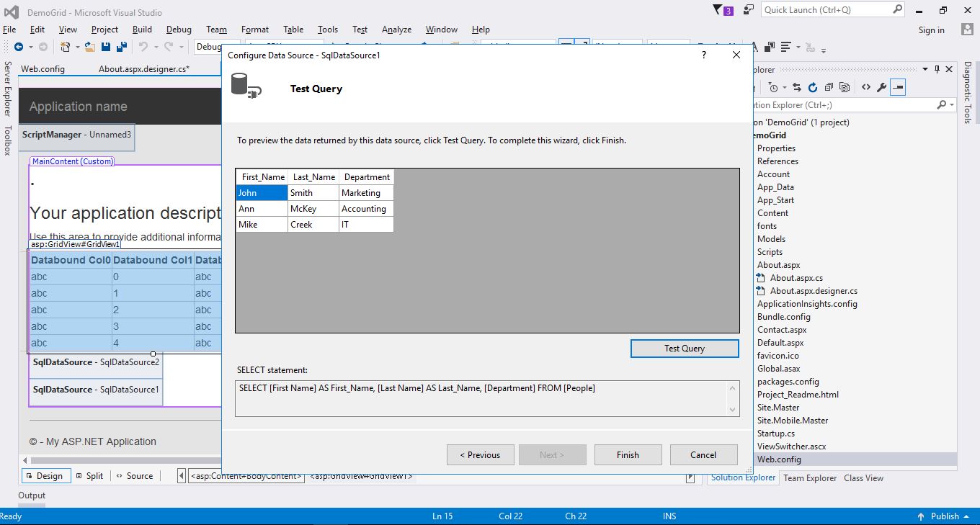The image size is (980, 525).
Task: Click the account avatar icon
Action: coord(968,30)
